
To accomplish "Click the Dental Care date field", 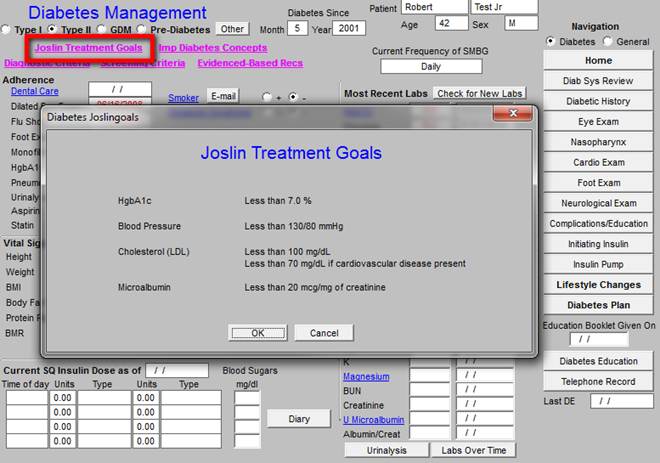I will (x=120, y=89).
